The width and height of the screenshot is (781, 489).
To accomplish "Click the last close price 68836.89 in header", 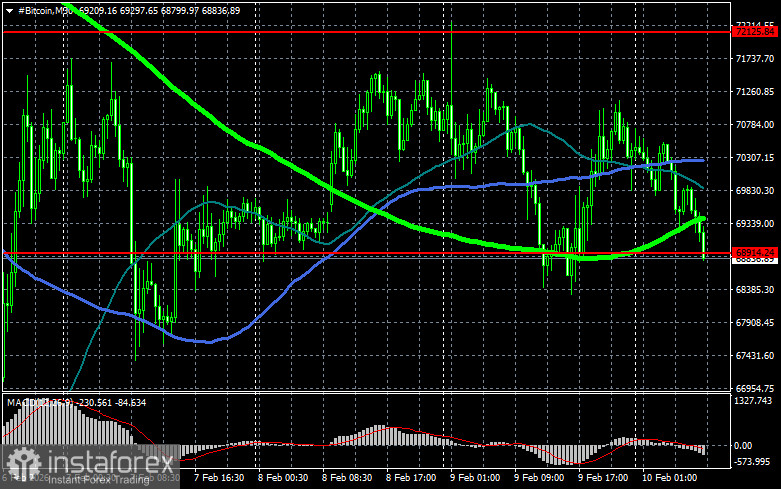I will [221, 10].
